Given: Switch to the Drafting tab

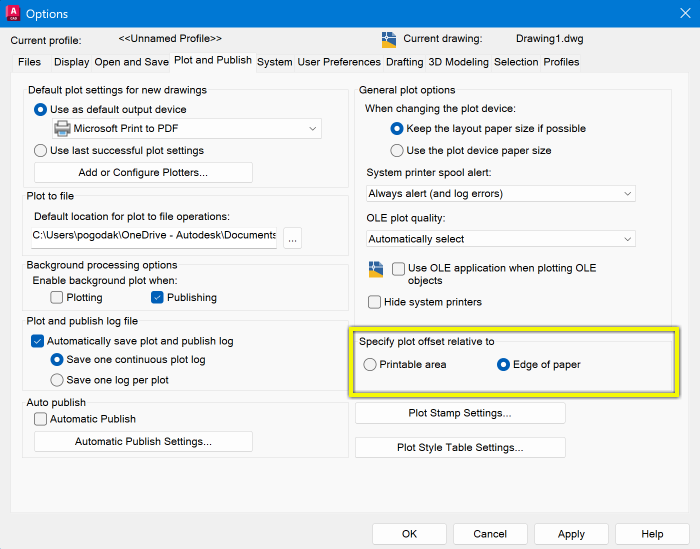Looking at the screenshot, I should click(404, 62).
